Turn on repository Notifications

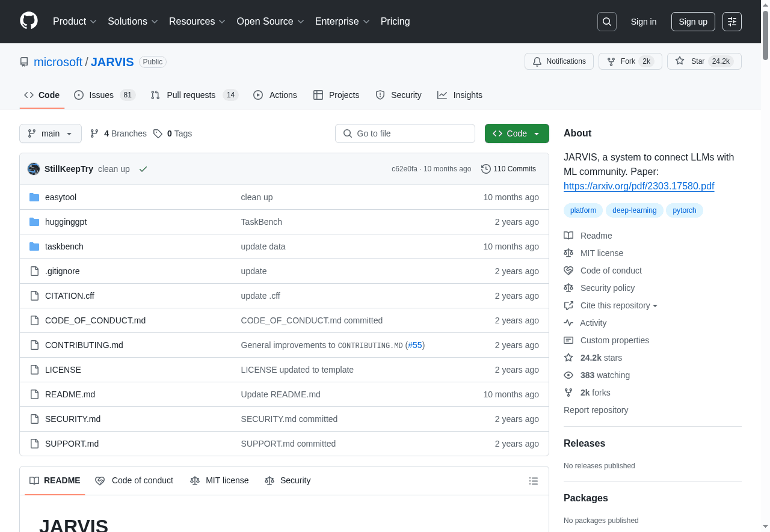(x=559, y=61)
